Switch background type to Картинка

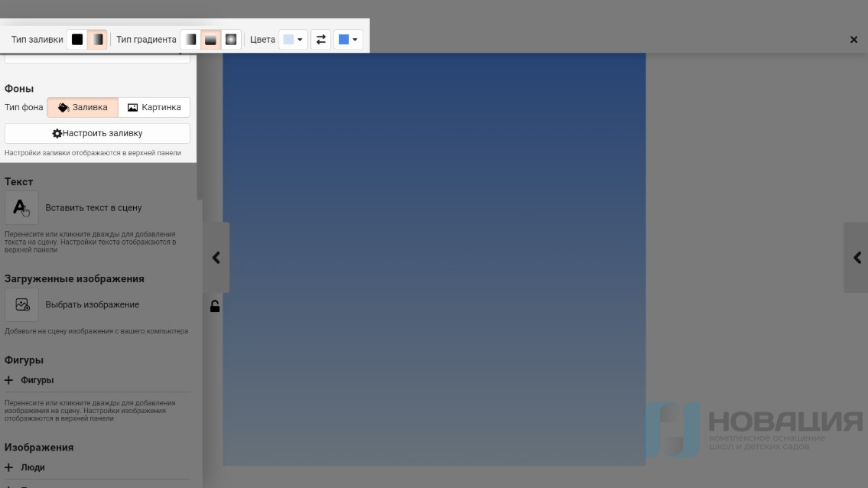point(154,108)
